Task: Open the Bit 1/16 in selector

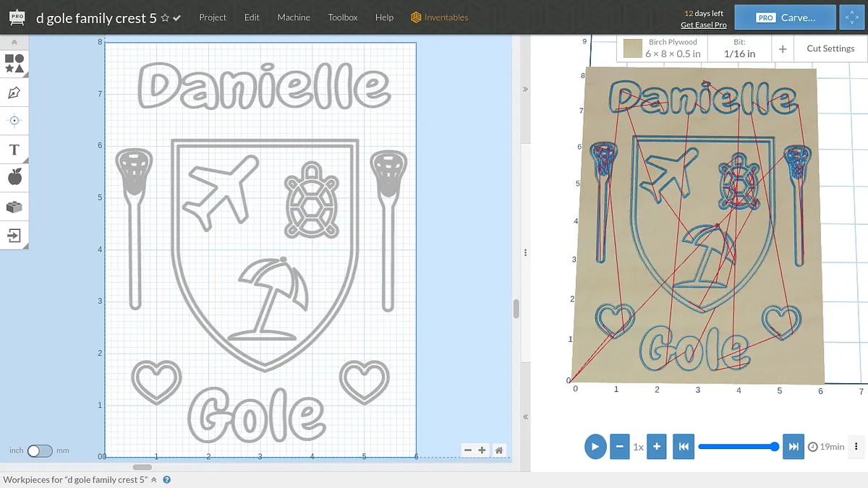Action: (x=739, y=48)
